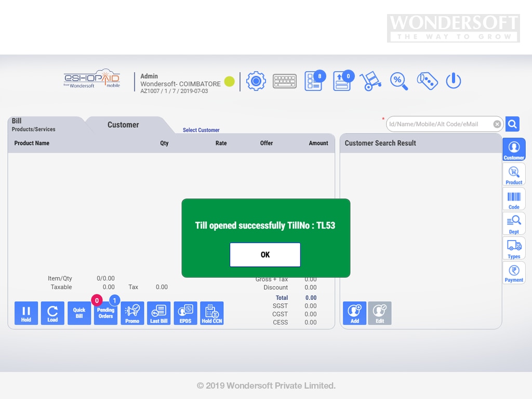Click the power logout icon

pos(454,81)
